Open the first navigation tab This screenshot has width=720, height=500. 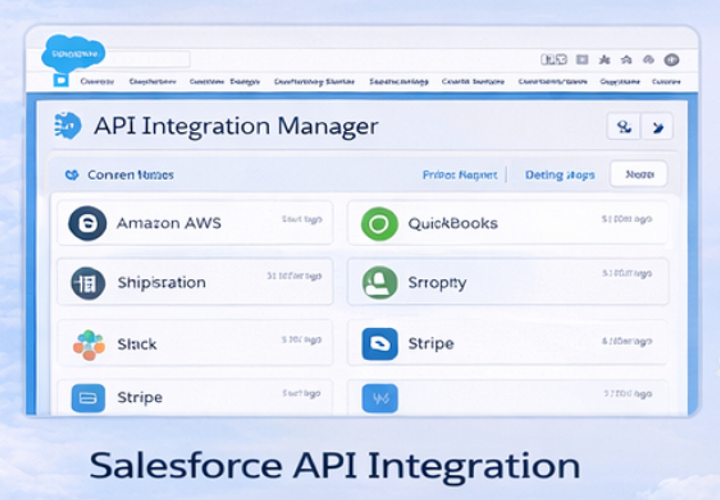click(x=97, y=81)
